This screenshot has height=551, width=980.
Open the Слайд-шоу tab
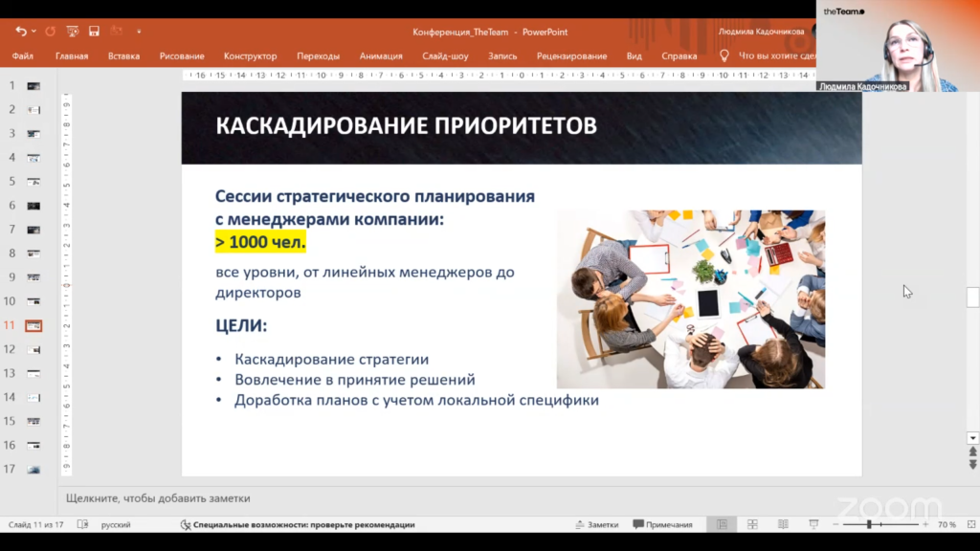(445, 56)
